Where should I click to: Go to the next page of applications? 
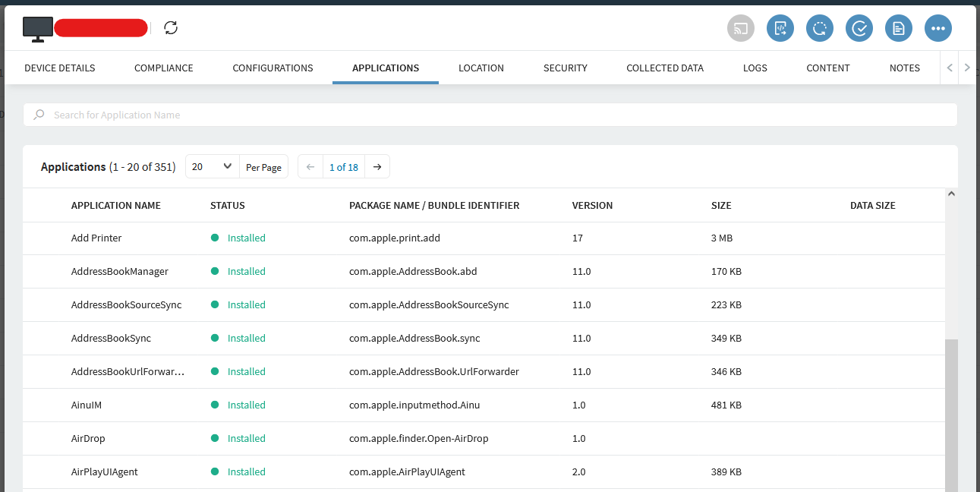(377, 167)
